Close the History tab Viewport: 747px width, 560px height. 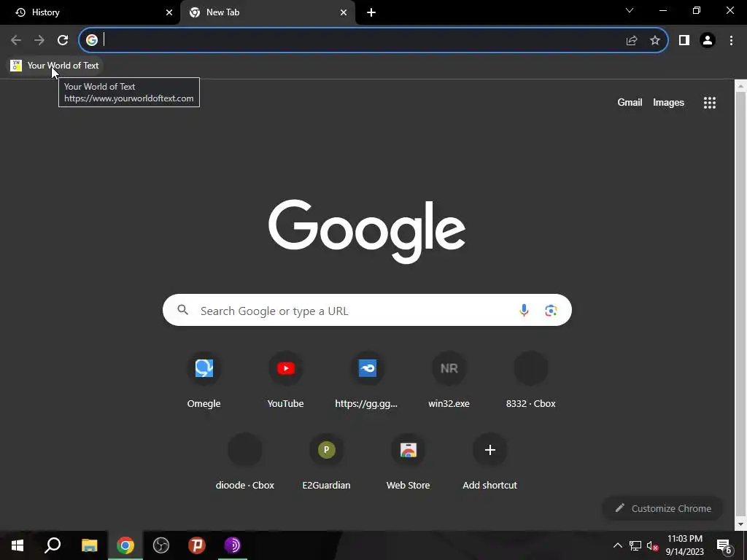[x=169, y=12]
